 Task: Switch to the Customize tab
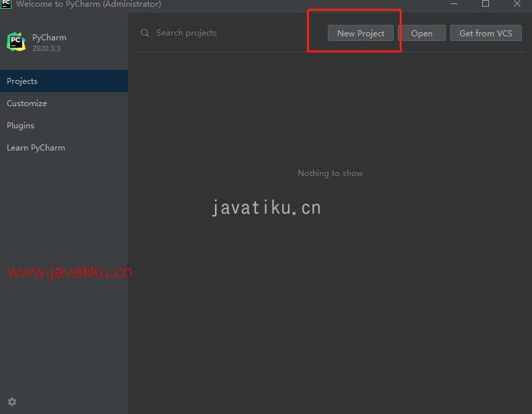pos(64,103)
